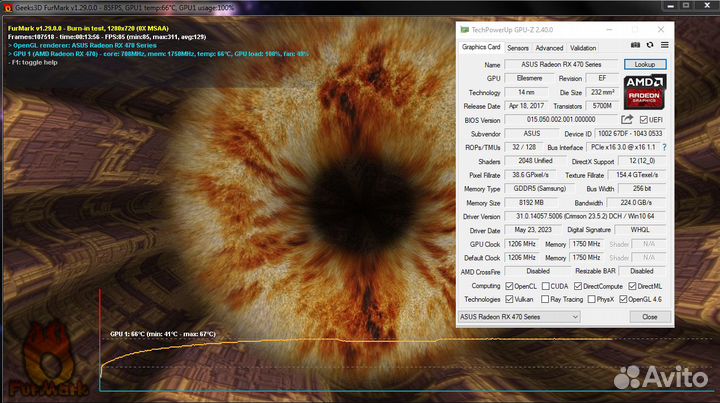Click the DirectX Support 12 (12_0) field
Viewport: 720px width, 403px height.
642,161
